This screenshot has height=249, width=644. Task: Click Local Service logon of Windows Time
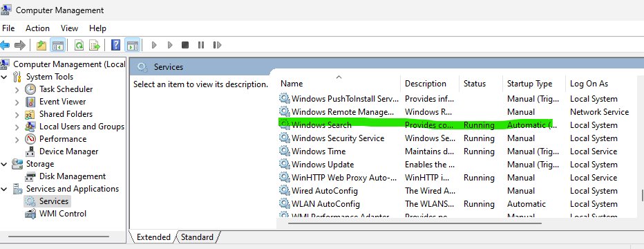coord(594,151)
